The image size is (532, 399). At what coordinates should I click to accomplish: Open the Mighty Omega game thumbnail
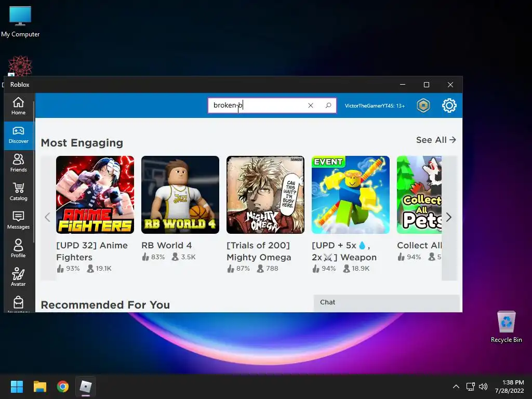(265, 195)
